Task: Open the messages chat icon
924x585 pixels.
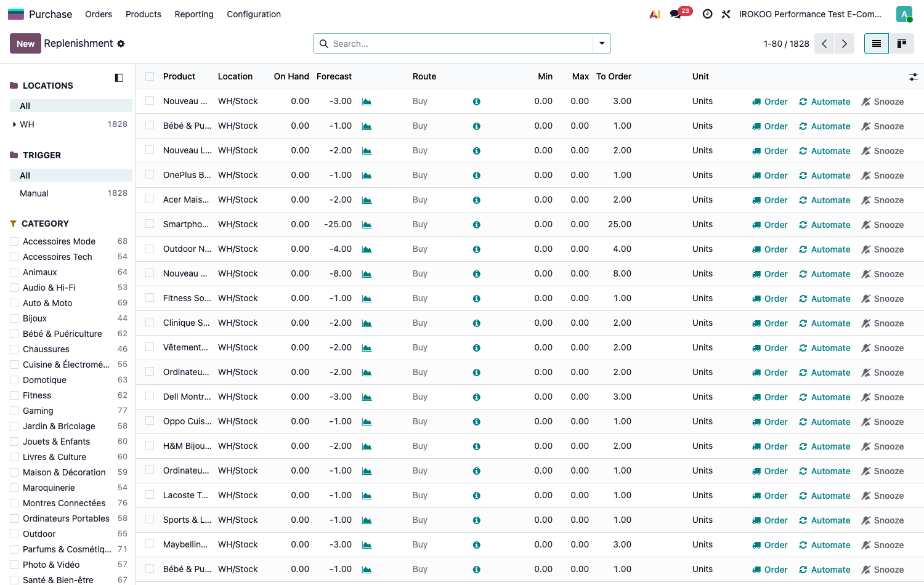Action: pyautogui.click(x=676, y=14)
